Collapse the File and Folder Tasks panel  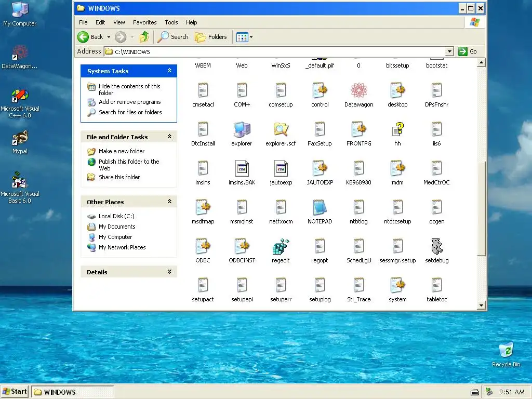[x=170, y=137]
